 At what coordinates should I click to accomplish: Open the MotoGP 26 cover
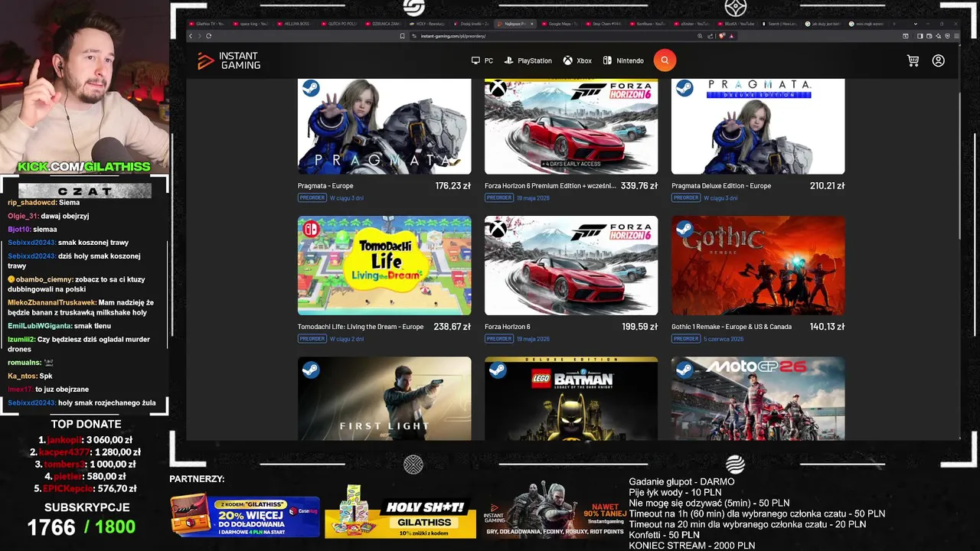click(758, 399)
